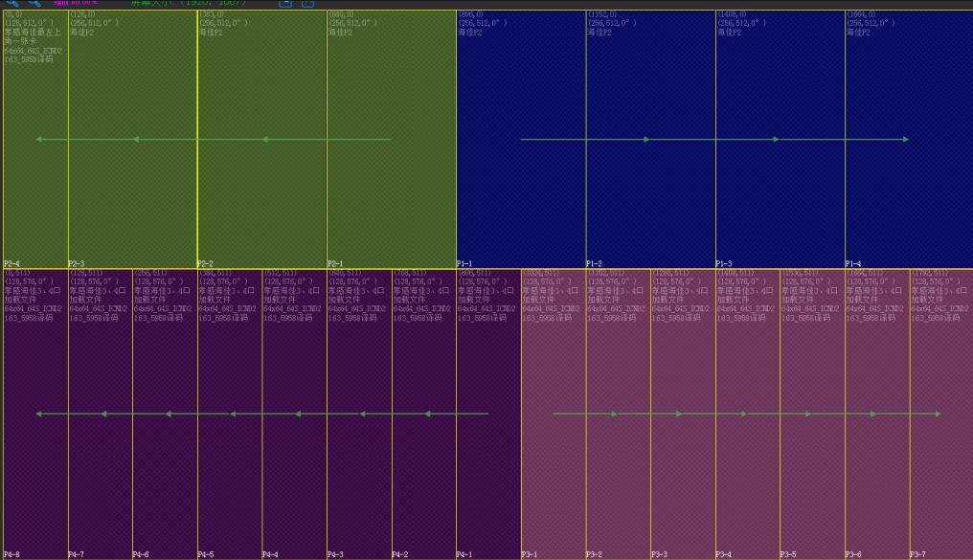The image size is (973, 560).
Task: Select blue cabinet P1-3
Action: [780, 191]
